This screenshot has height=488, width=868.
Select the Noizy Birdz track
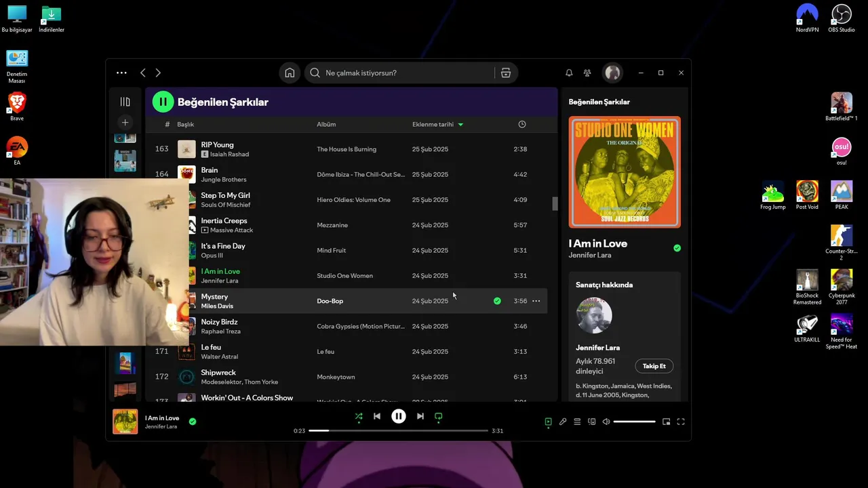pos(219,322)
